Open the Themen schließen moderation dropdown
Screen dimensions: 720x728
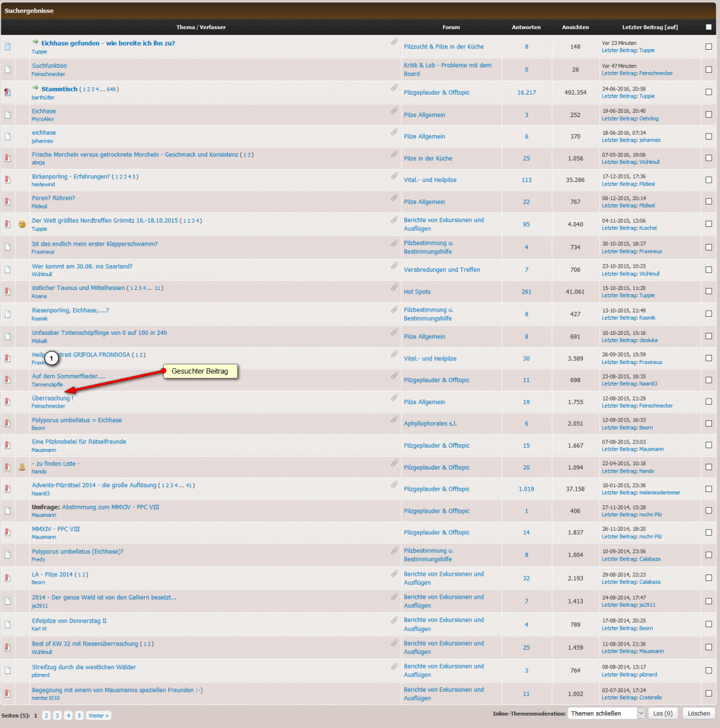606,713
